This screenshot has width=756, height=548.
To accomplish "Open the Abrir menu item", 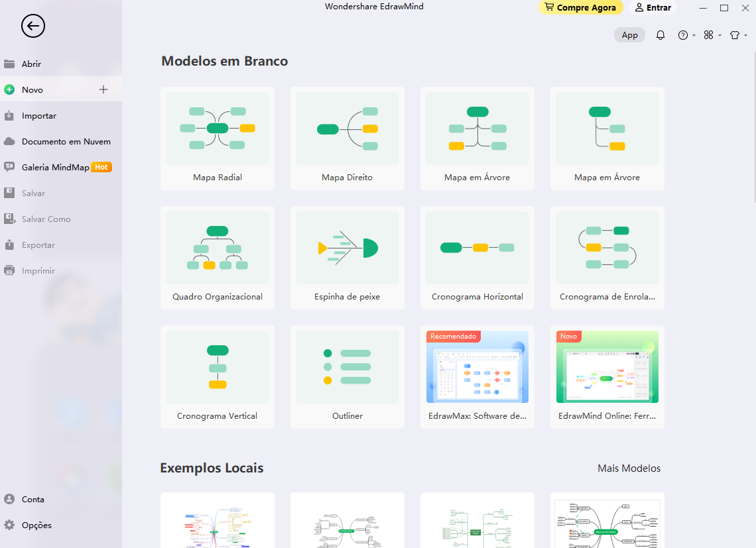I will (31, 64).
